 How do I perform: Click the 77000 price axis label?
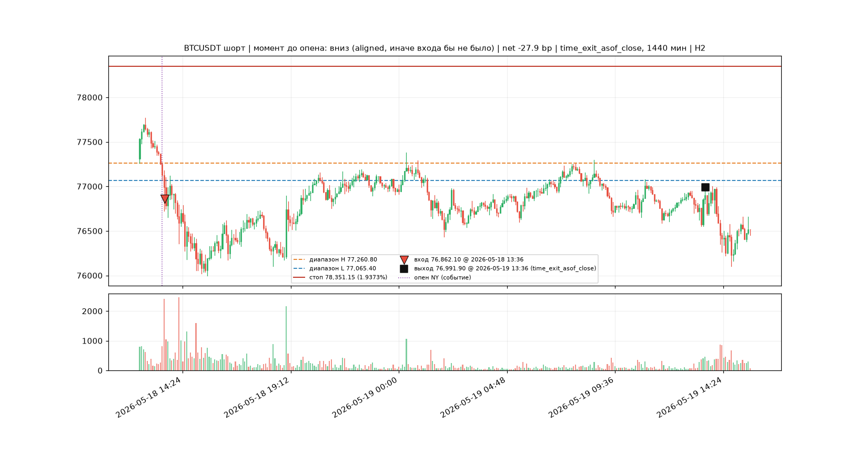pyautogui.click(x=89, y=187)
